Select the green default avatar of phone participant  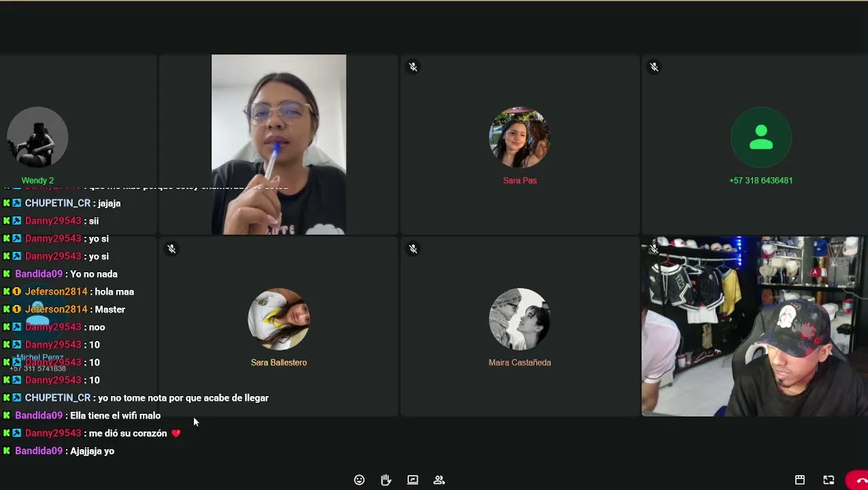click(x=761, y=137)
